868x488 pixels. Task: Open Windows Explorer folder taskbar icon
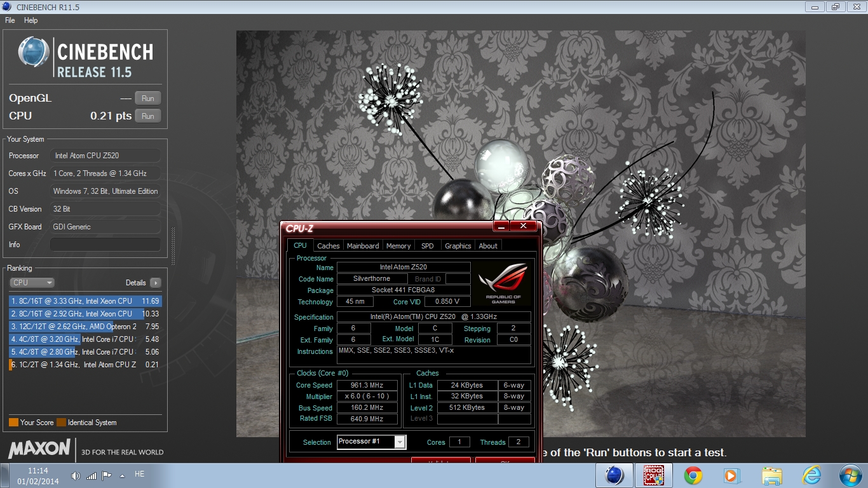point(772,475)
